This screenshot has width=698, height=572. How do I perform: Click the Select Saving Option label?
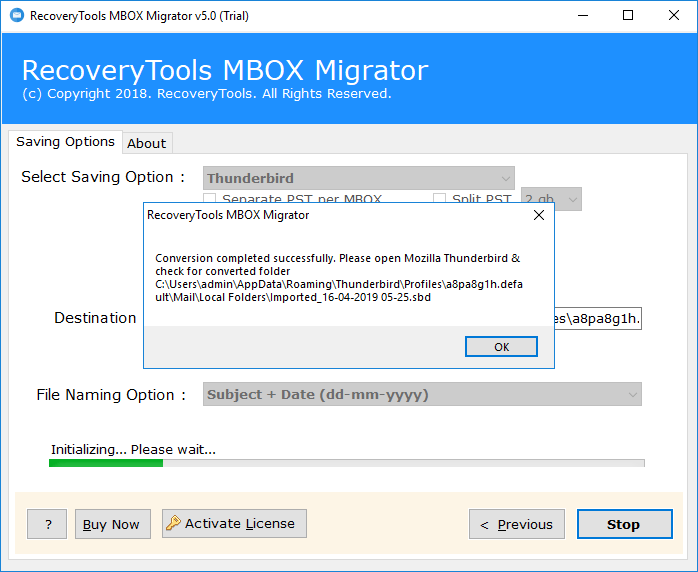[103, 177]
